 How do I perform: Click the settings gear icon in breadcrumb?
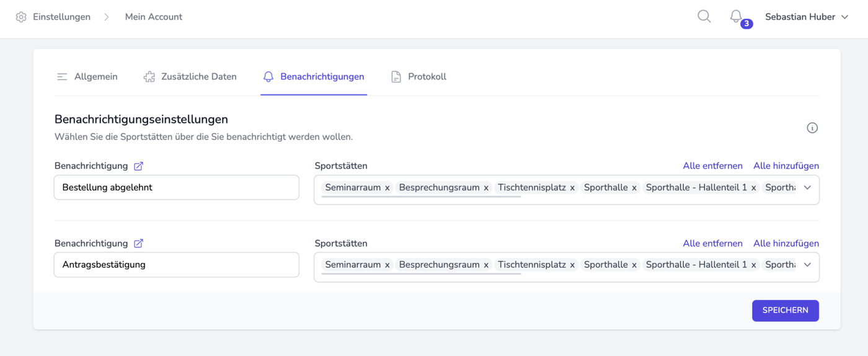click(21, 17)
